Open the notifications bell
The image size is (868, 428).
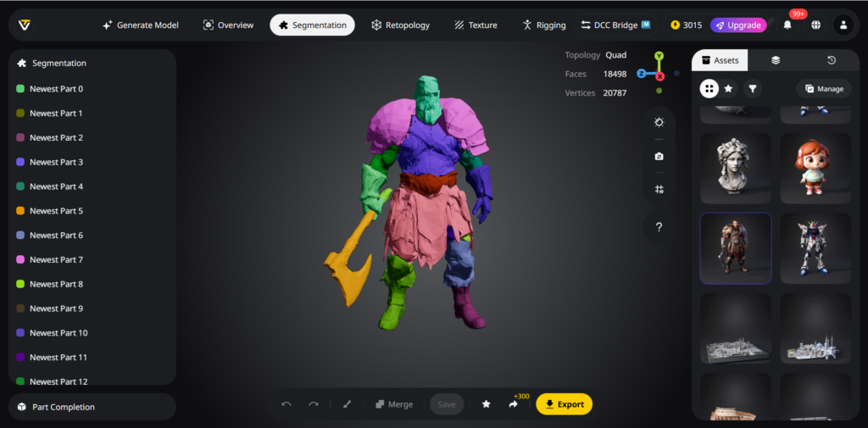tap(787, 25)
